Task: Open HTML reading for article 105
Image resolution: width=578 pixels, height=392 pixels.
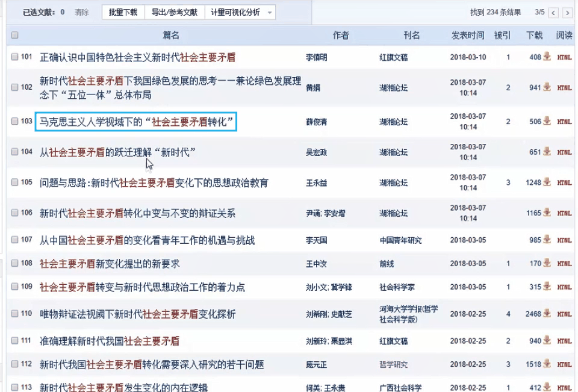Action: [564, 182]
